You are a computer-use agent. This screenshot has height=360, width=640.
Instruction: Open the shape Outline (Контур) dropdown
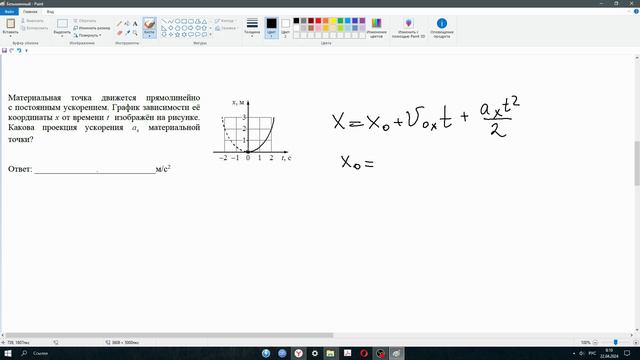click(225, 20)
